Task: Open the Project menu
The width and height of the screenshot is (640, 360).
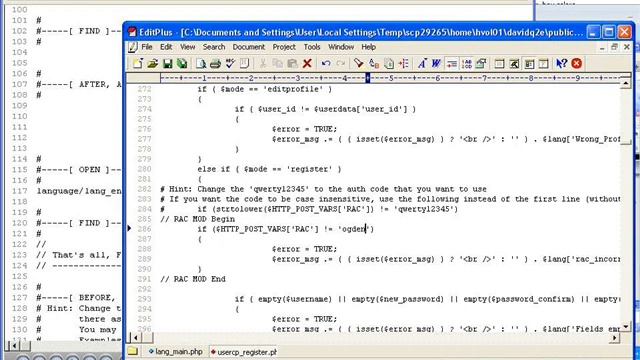Action: 284,47
